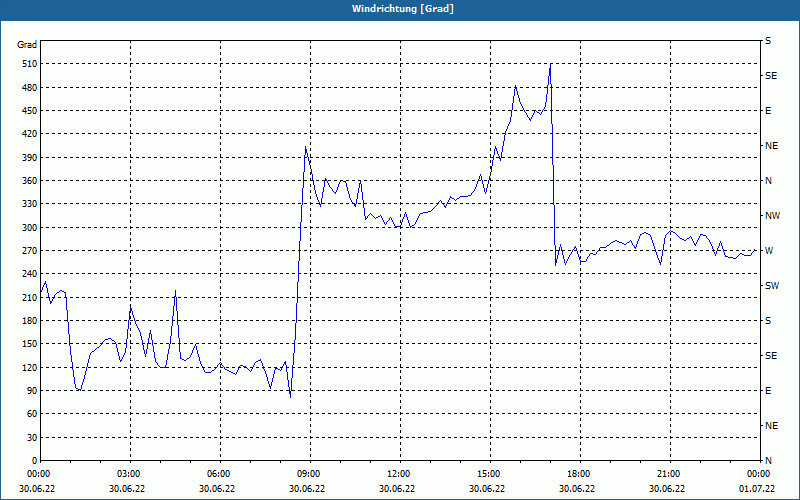Viewport: 800px width, 500px height.
Task: Click the S compass label level with 180
Action: pyautogui.click(x=768, y=320)
